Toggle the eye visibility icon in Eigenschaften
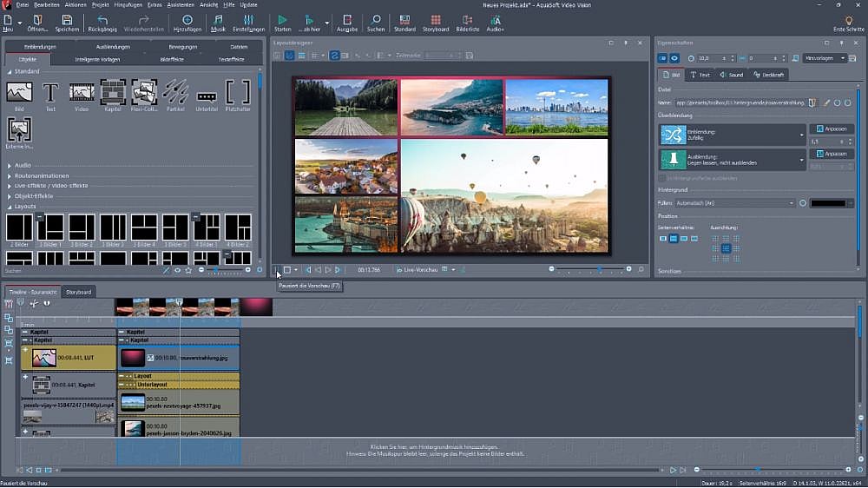 pos(674,58)
